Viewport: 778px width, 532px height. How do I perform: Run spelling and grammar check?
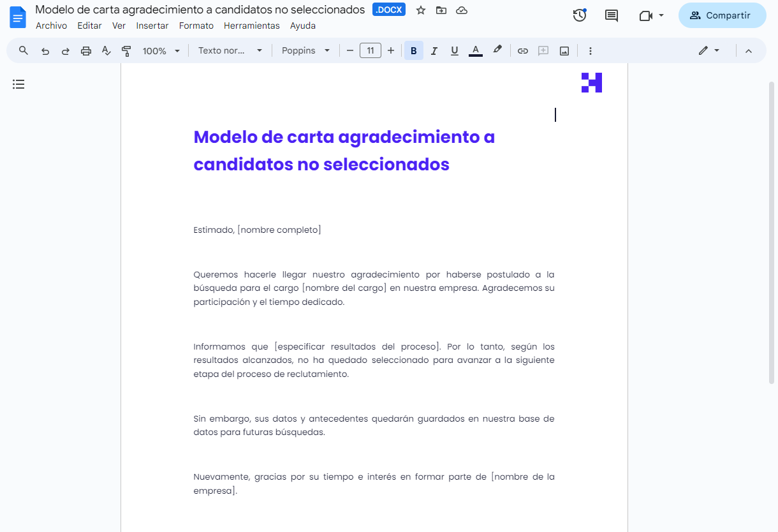pyautogui.click(x=106, y=50)
